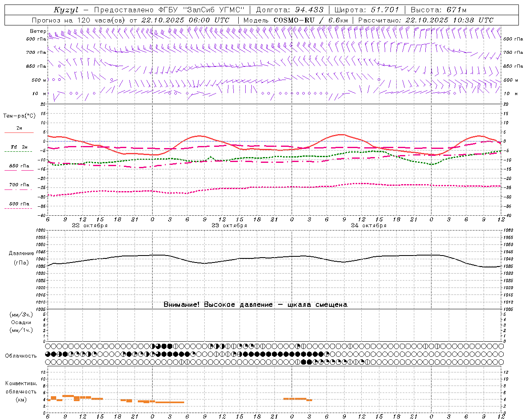Click the Модель COSMO-RU / 6.6км text
The height and width of the screenshot is (420, 525).
coord(296,20)
